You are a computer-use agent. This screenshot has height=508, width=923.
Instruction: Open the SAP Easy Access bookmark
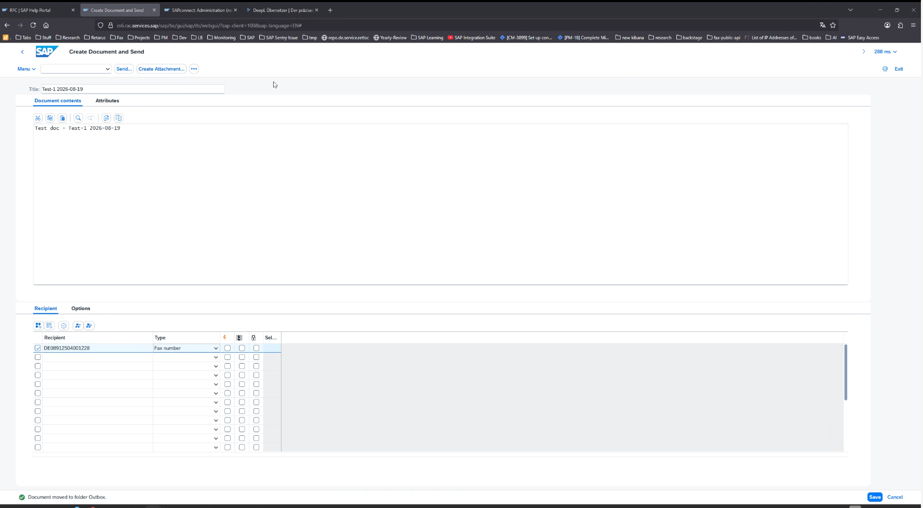pos(860,38)
